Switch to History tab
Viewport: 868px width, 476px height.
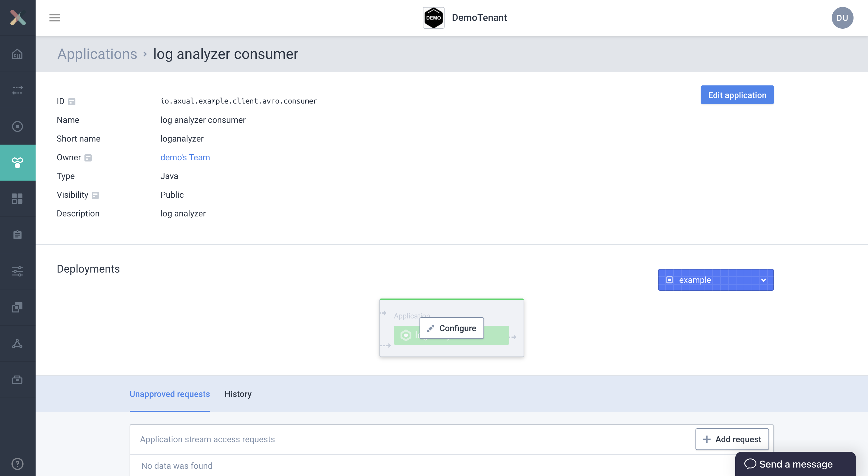coord(238,394)
